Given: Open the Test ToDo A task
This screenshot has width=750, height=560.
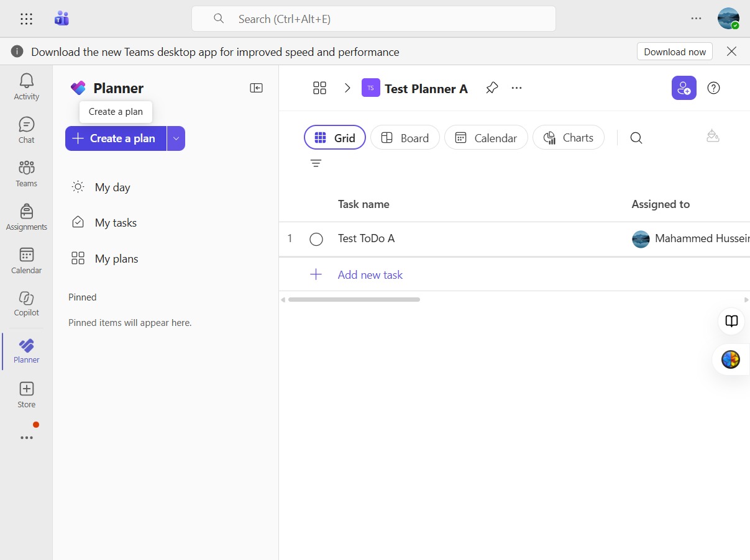Looking at the screenshot, I should click(366, 238).
